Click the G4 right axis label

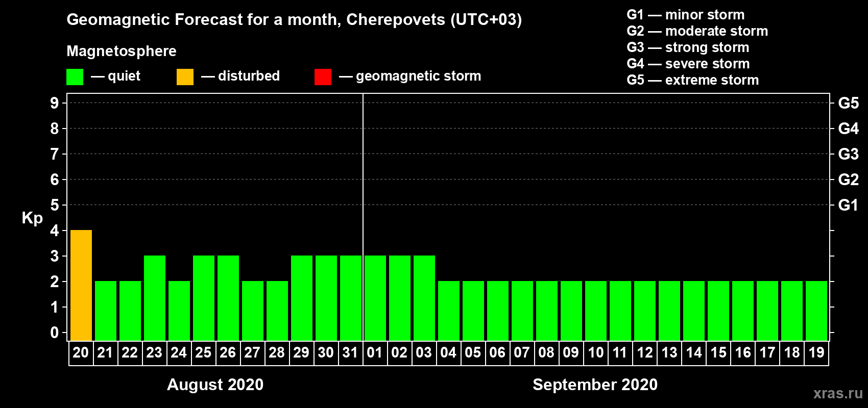pyautogui.click(x=849, y=129)
